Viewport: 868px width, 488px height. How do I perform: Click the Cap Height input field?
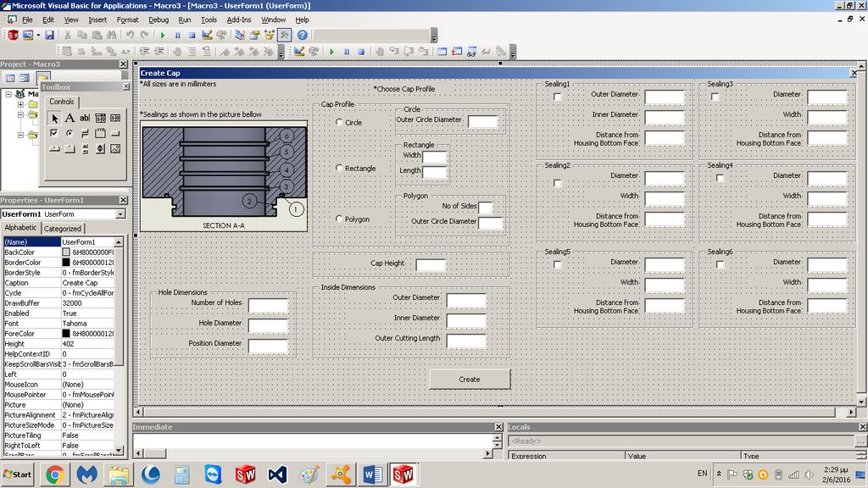pos(430,264)
